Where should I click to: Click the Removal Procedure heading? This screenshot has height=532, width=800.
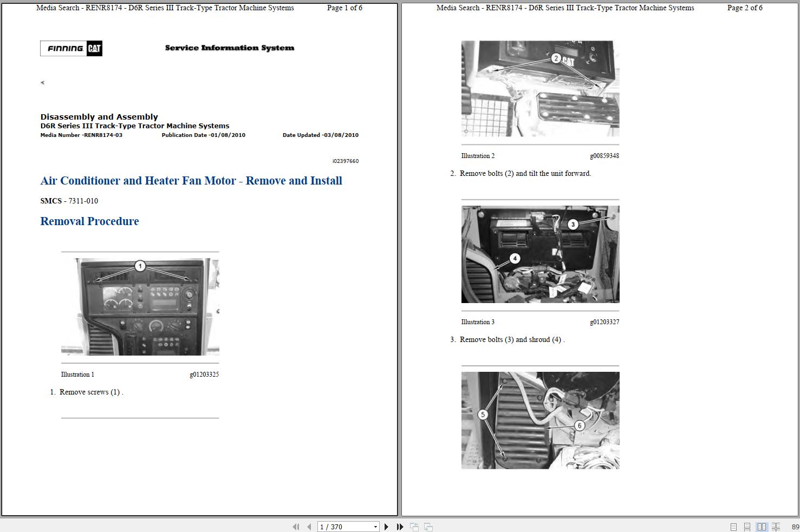[x=89, y=221]
